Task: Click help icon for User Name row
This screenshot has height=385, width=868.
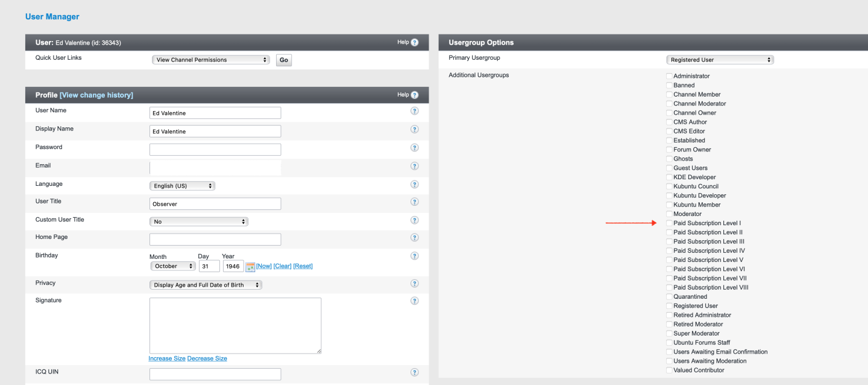Action: [415, 111]
